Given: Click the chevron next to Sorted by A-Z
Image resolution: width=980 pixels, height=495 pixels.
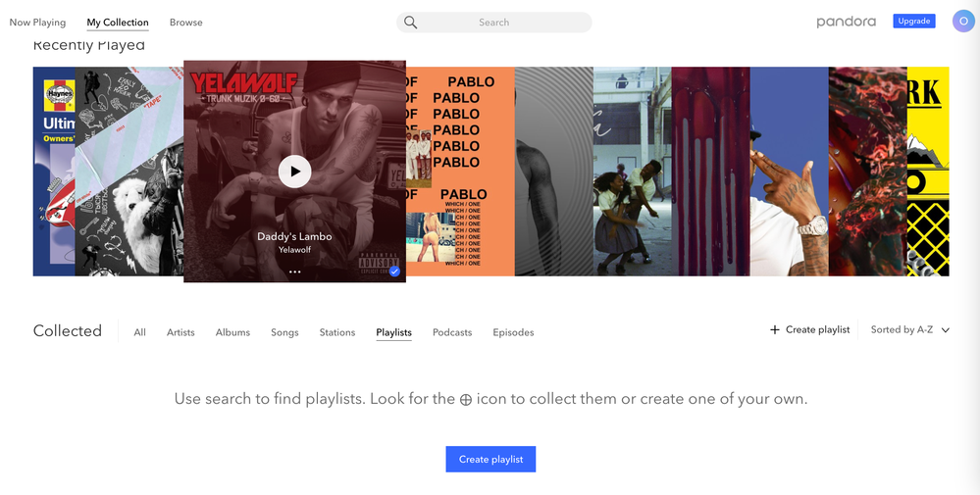Looking at the screenshot, I should [946, 330].
